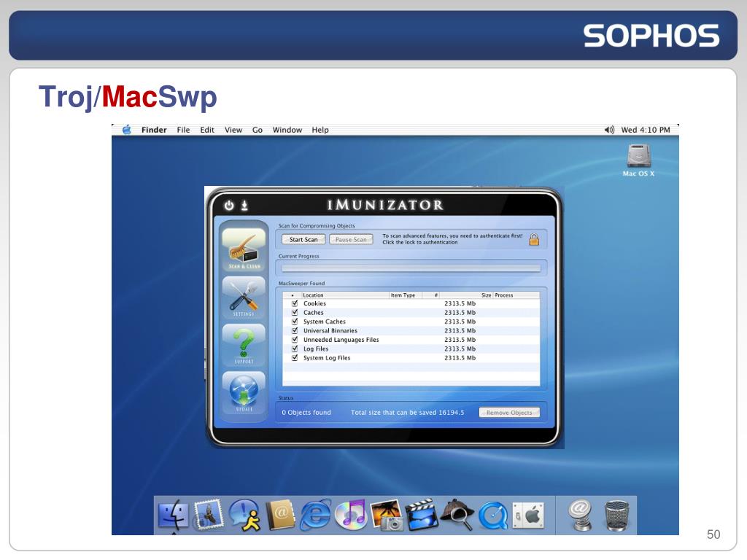Open Finder in the Dock
Image resolution: width=747 pixels, height=560 pixels.
172,515
